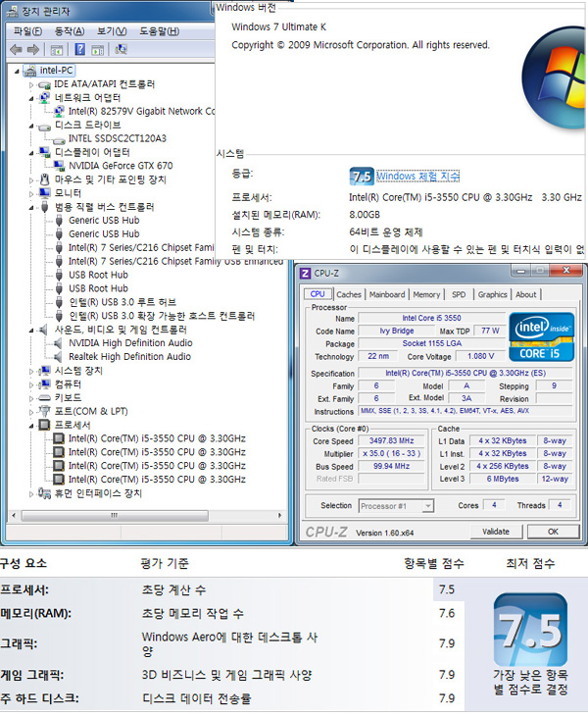588x715 pixels.
Task: Expand the IDE ATA/ATAPI 컨트롤러 node
Action: click(31, 84)
